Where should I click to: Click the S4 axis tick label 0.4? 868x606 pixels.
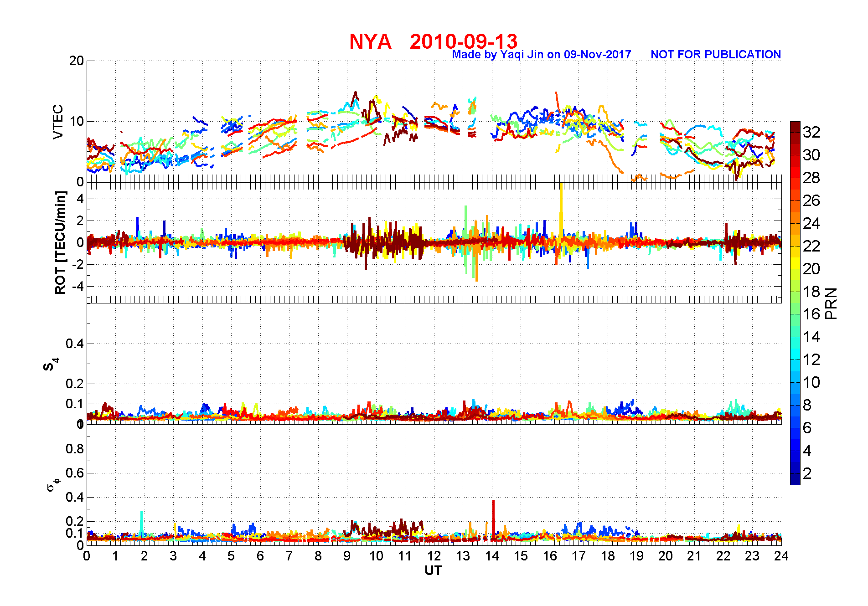coord(75,344)
